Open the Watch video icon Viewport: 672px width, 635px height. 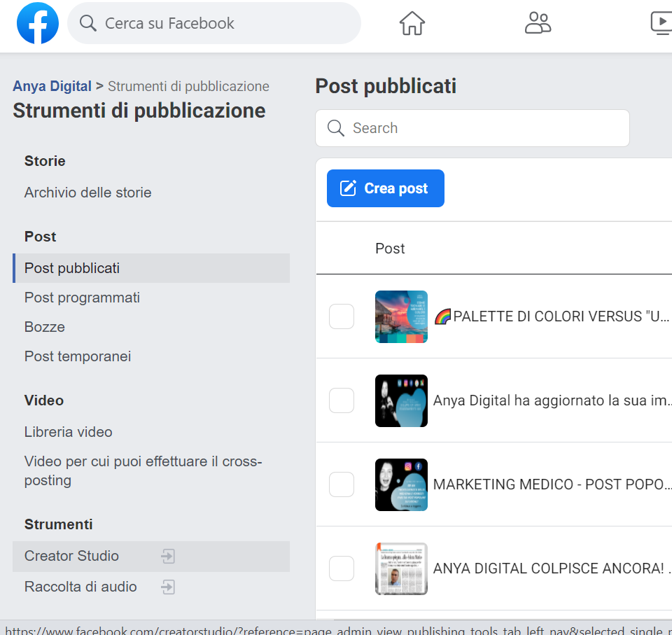pos(661,23)
